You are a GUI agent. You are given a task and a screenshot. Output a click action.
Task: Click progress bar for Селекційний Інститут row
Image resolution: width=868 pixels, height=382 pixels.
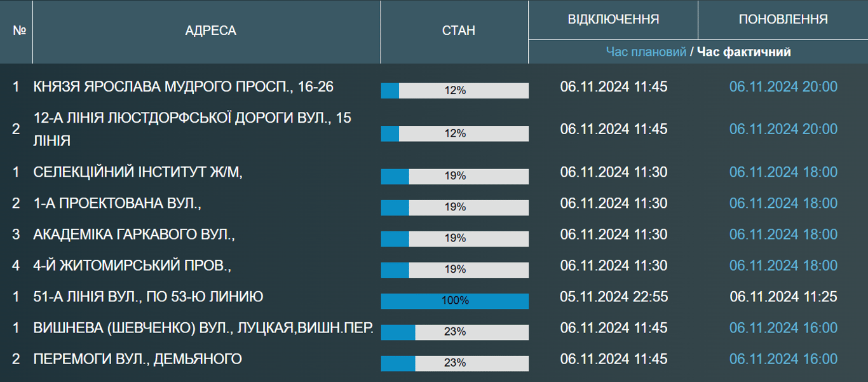pyautogui.click(x=455, y=176)
